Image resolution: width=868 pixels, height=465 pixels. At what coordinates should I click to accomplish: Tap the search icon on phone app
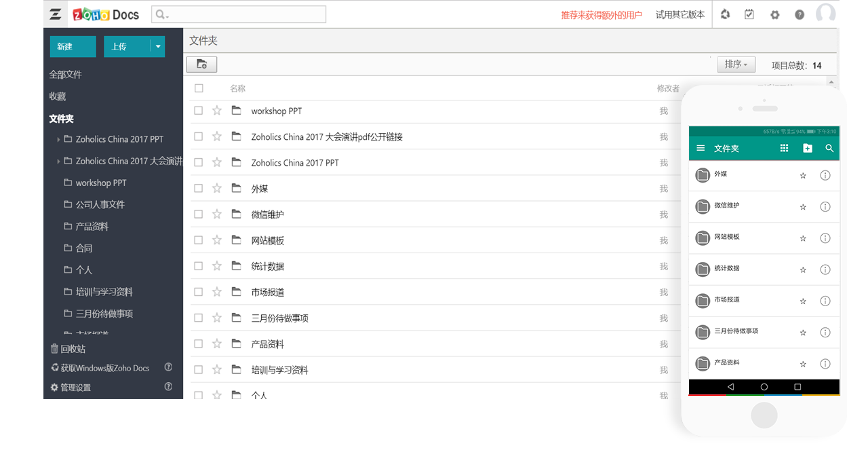click(x=829, y=148)
